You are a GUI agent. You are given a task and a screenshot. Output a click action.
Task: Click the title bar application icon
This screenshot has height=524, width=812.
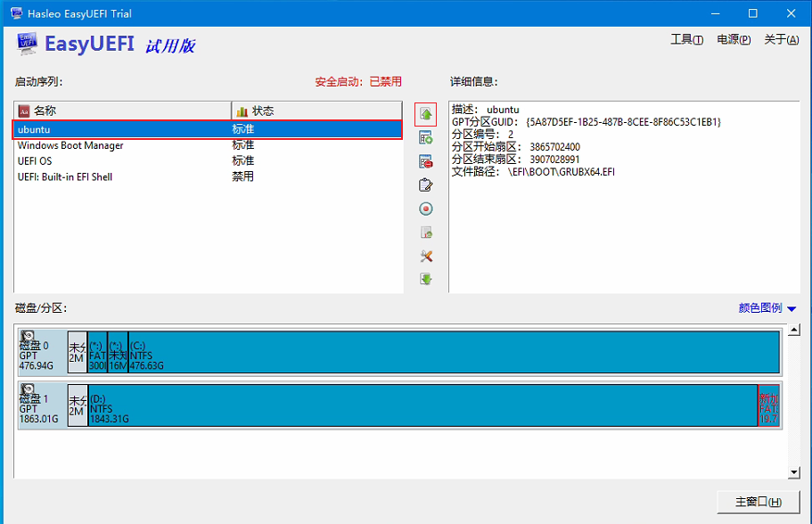click(16, 13)
